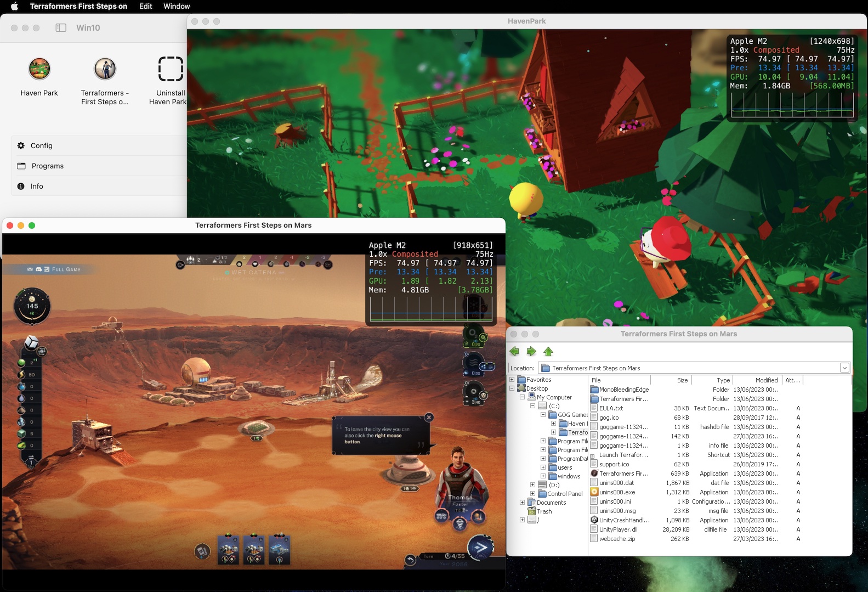Image resolution: width=868 pixels, height=592 pixels.
Task: Expand the Documents tree node
Action: click(x=522, y=503)
